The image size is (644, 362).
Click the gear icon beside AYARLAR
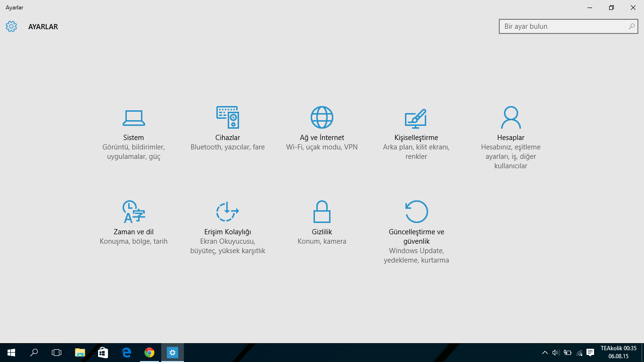pos(11,26)
